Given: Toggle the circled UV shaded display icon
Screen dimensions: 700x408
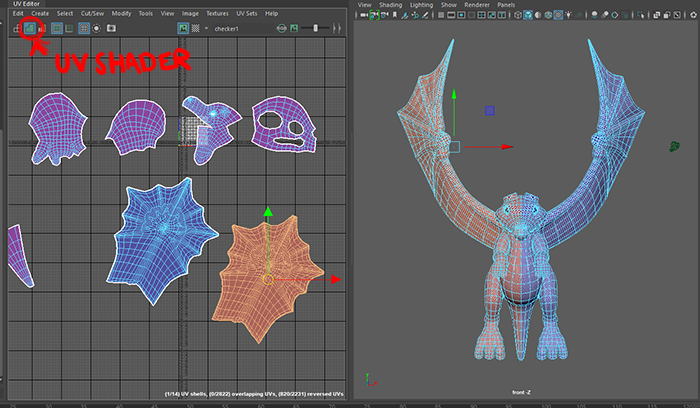Looking at the screenshot, I should click(31, 28).
